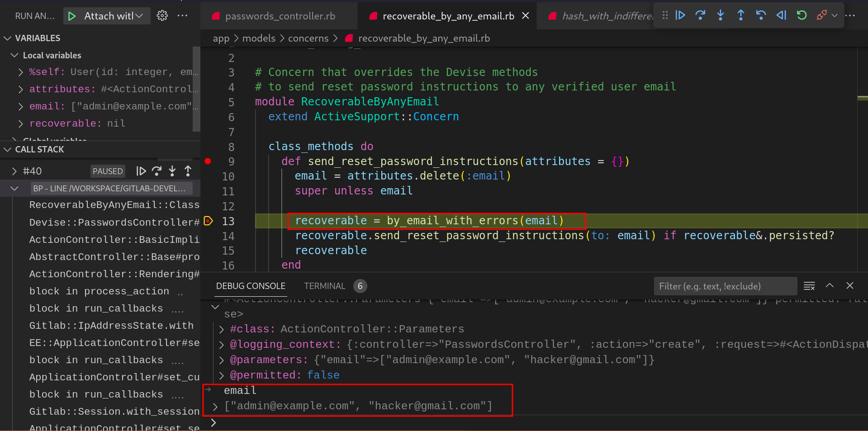868x431 pixels.
Task: Collapse the CALL STACK section
Action: [8, 149]
